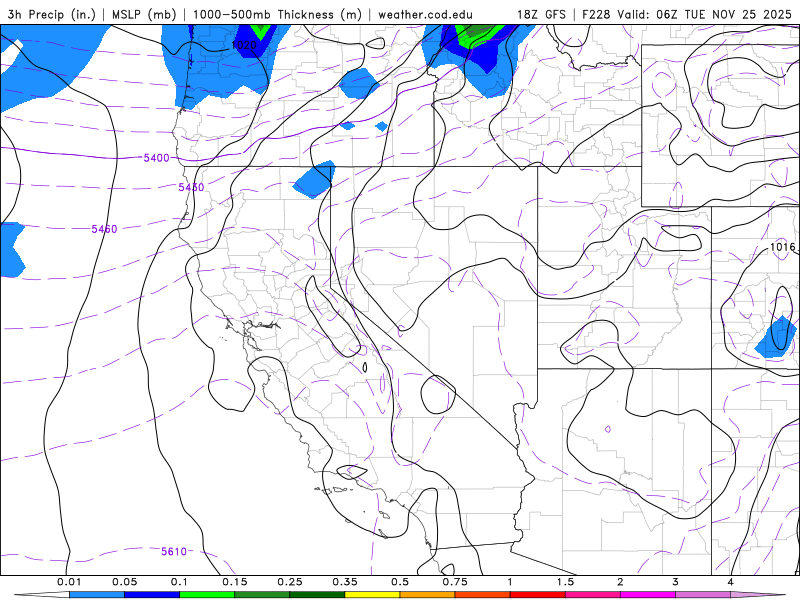
Task: Click the 5460 thickness contour label
Action: click(x=104, y=229)
